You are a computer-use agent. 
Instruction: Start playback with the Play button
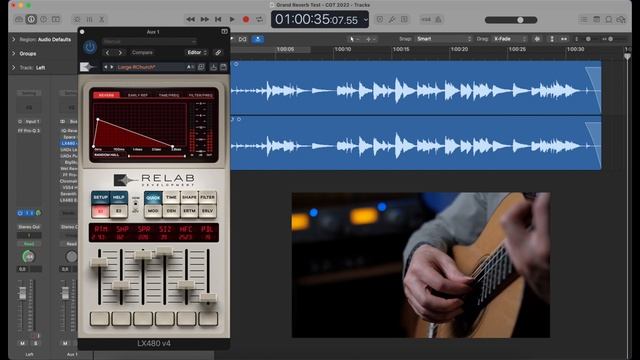(x=232, y=19)
